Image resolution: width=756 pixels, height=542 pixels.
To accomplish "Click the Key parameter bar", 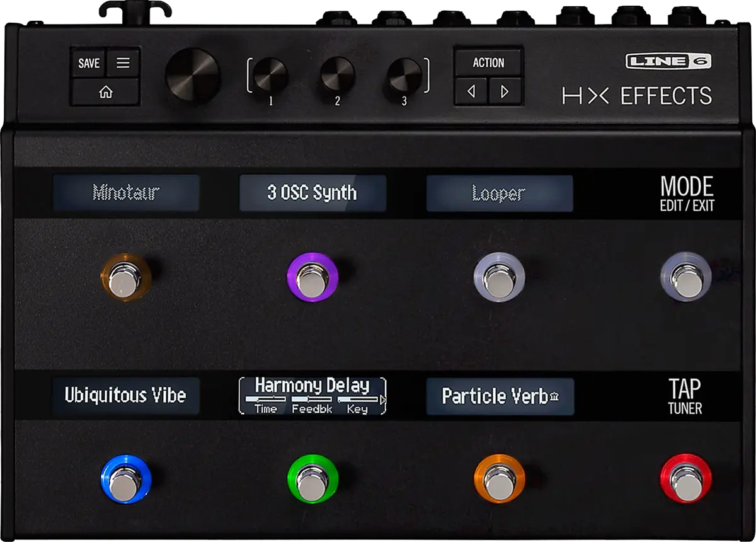I will [357, 400].
